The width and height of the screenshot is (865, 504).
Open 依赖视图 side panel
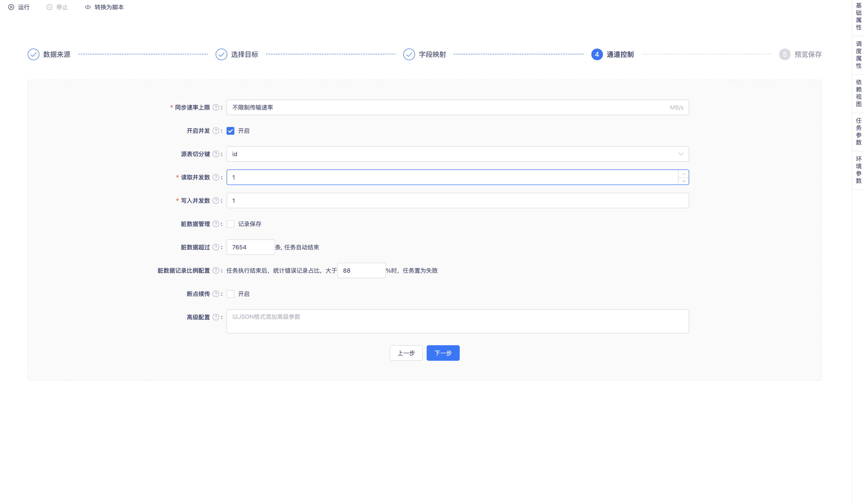tap(858, 93)
